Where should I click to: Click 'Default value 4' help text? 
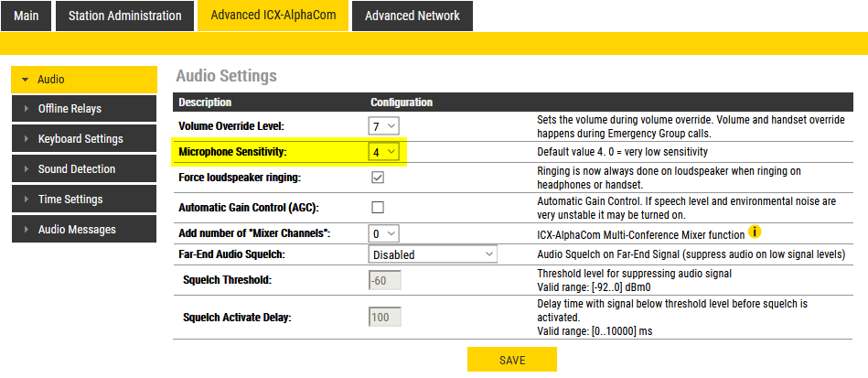(623, 152)
